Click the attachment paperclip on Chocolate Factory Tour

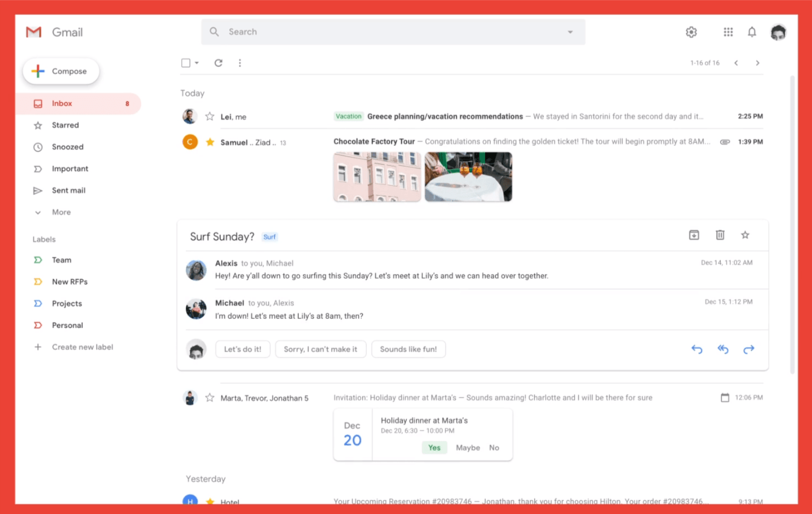pyautogui.click(x=725, y=142)
